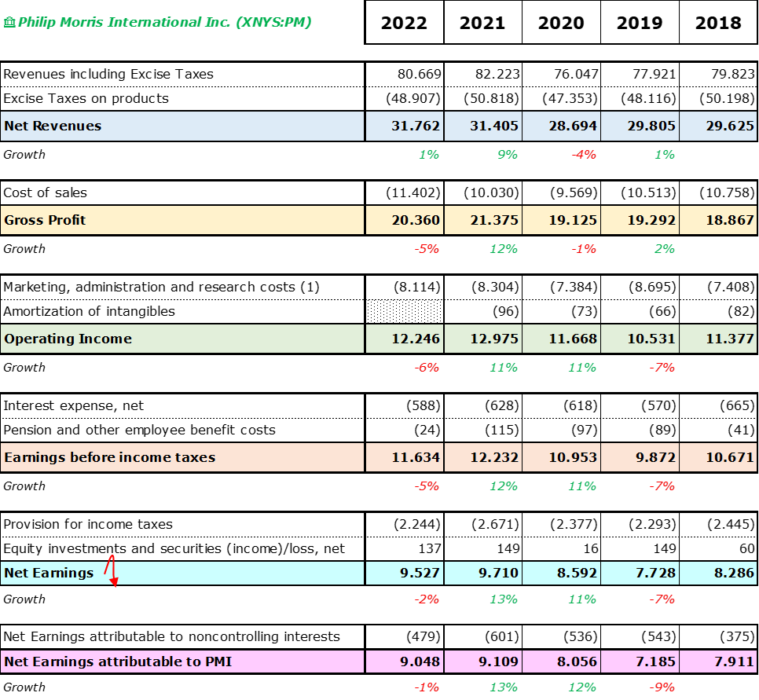Select 2019 Earnings before income taxes 9.872

(x=655, y=457)
